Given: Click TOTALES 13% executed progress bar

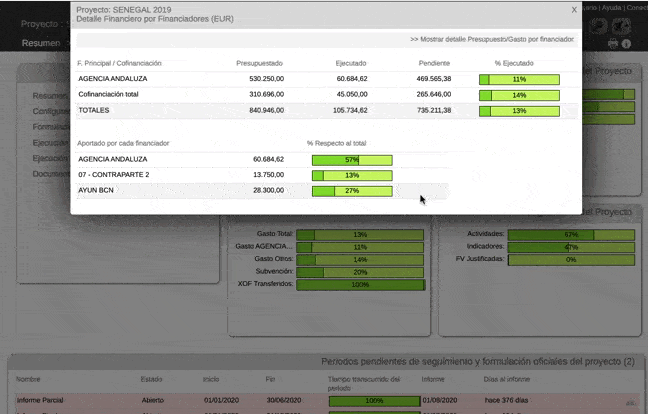Looking at the screenshot, I should 519,111.
